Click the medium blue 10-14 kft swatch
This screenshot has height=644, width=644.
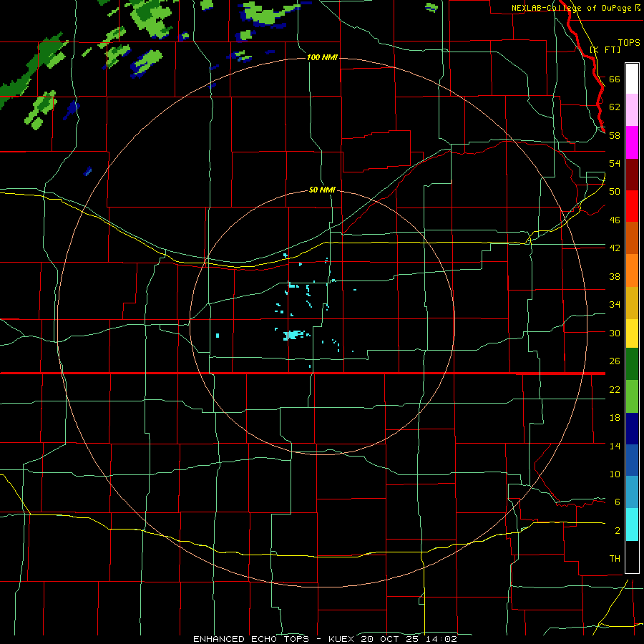point(632,460)
